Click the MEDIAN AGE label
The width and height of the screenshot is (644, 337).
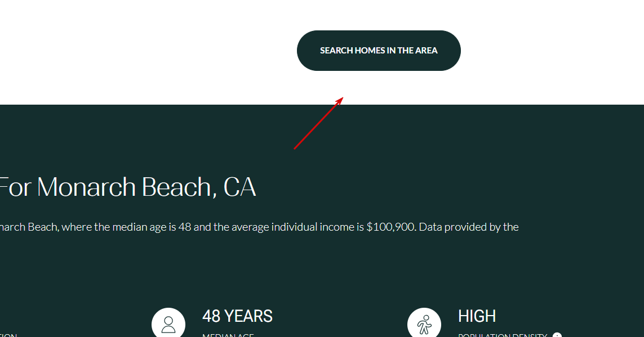(228, 335)
